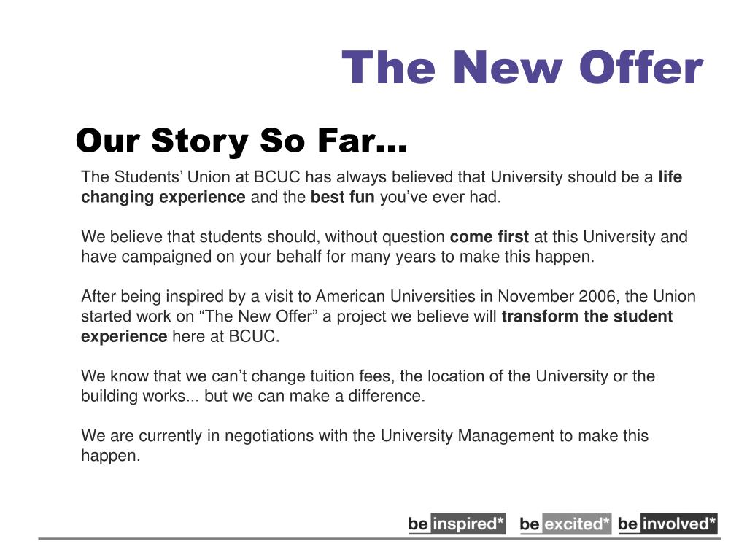The width and height of the screenshot is (747, 560).
Task: Click the phrase 'building works...'
Action: (x=140, y=396)
